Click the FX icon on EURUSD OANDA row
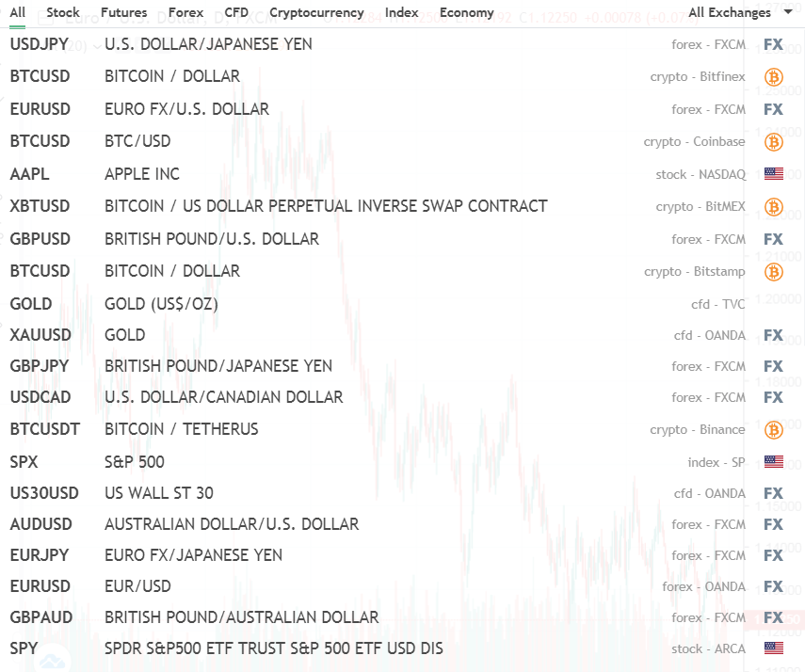The width and height of the screenshot is (805, 672). tap(773, 586)
